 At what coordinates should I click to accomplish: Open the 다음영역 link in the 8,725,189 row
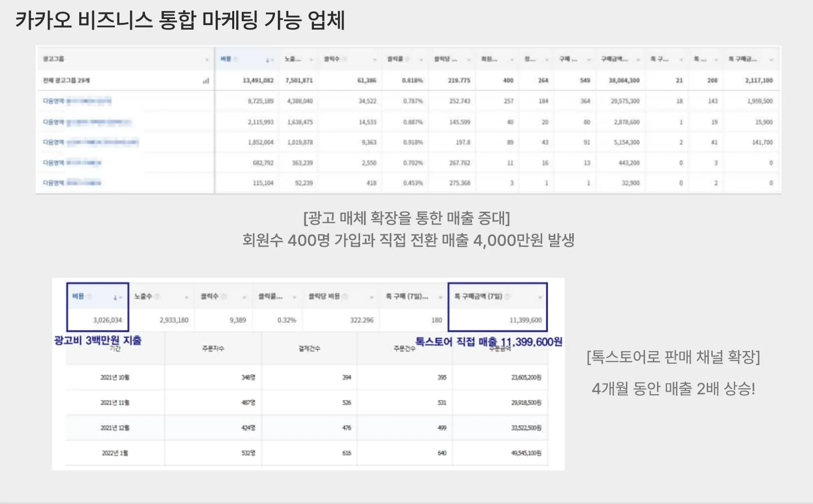click(x=77, y=101)
